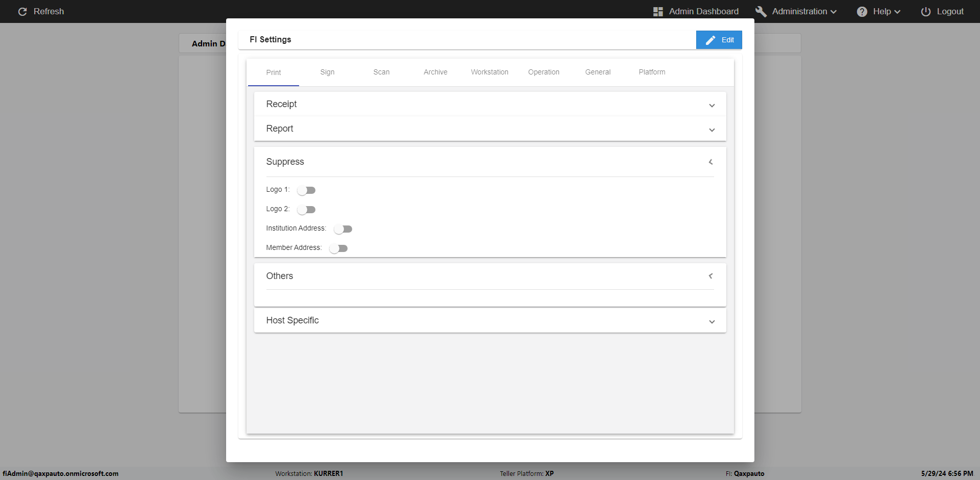
Task: Enable Member Address suppression switch
Action: tap(338, 248)
